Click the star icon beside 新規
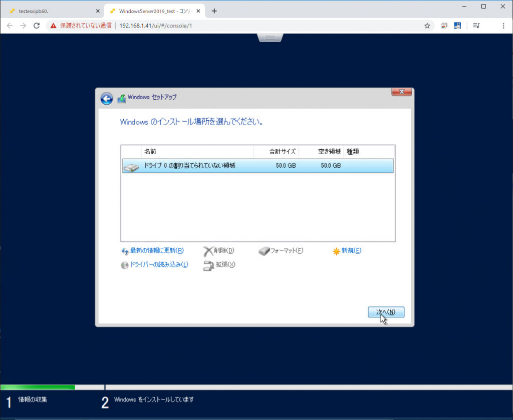513x420 pixels. (x=336, y=251)
